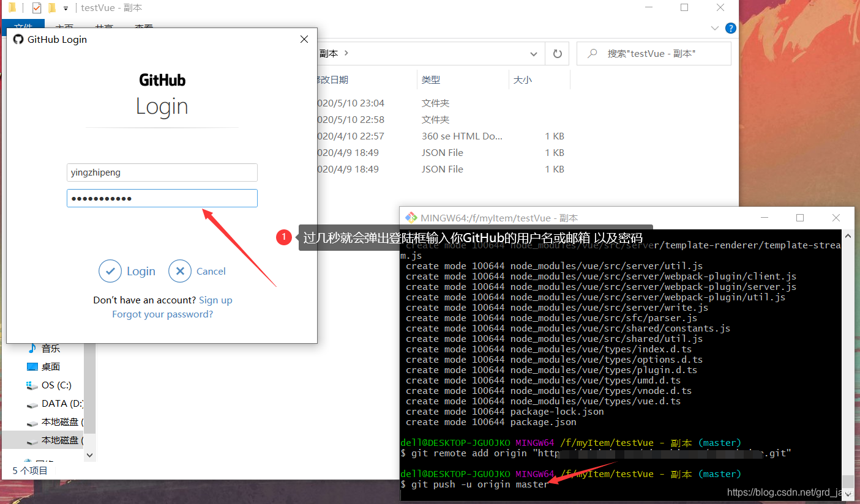Click the GitHub logo icon in dialog title
Screen dimensions: 860x504
18,39
